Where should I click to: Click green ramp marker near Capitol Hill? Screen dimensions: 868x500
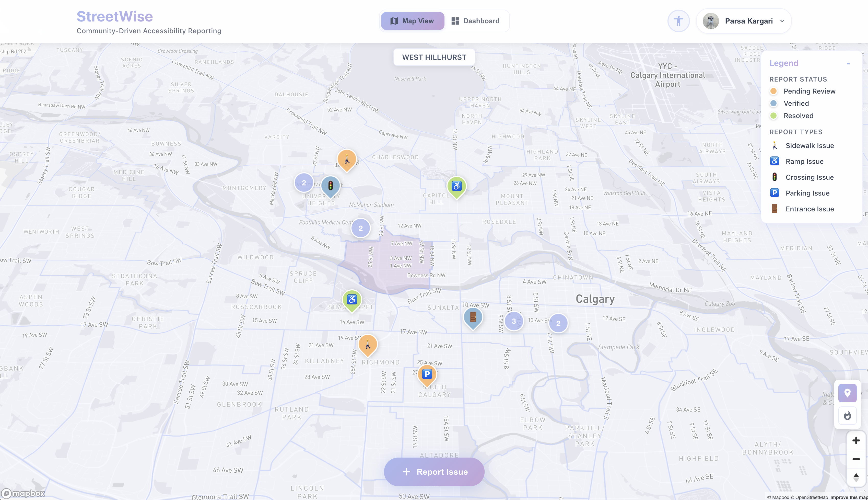(457, 186)
